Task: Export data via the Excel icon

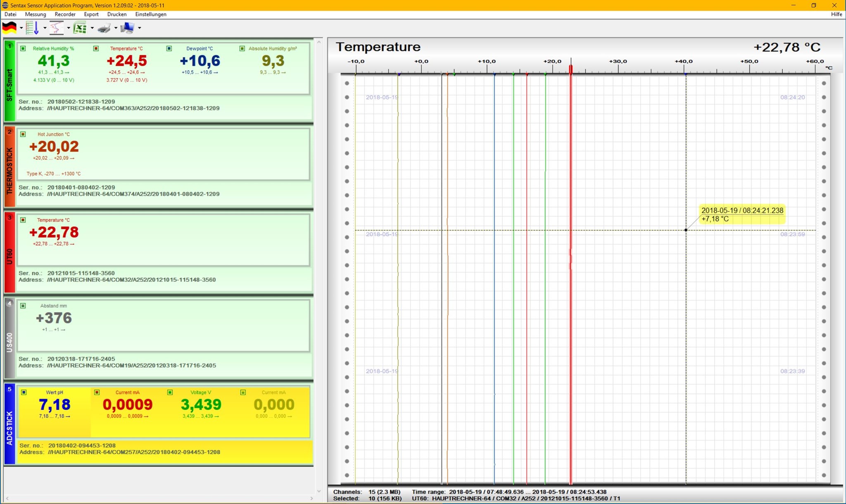Action: point(80,27)
